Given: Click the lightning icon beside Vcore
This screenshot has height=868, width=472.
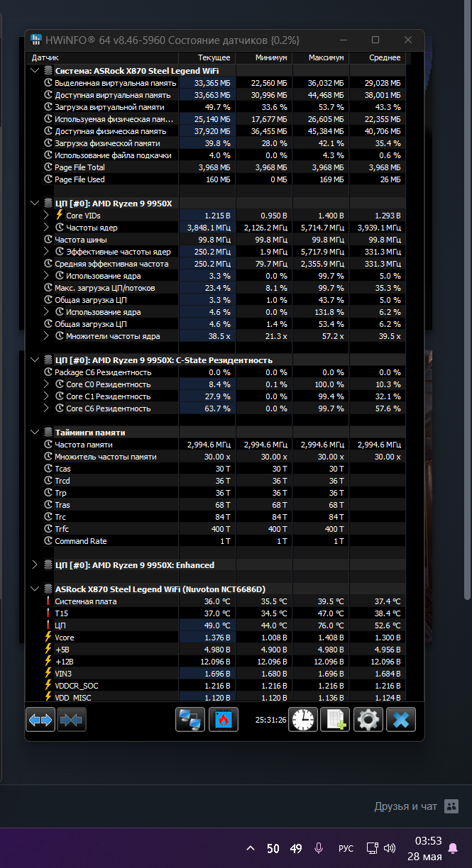Looking at the screenshot, I should [x=48, y=638].
